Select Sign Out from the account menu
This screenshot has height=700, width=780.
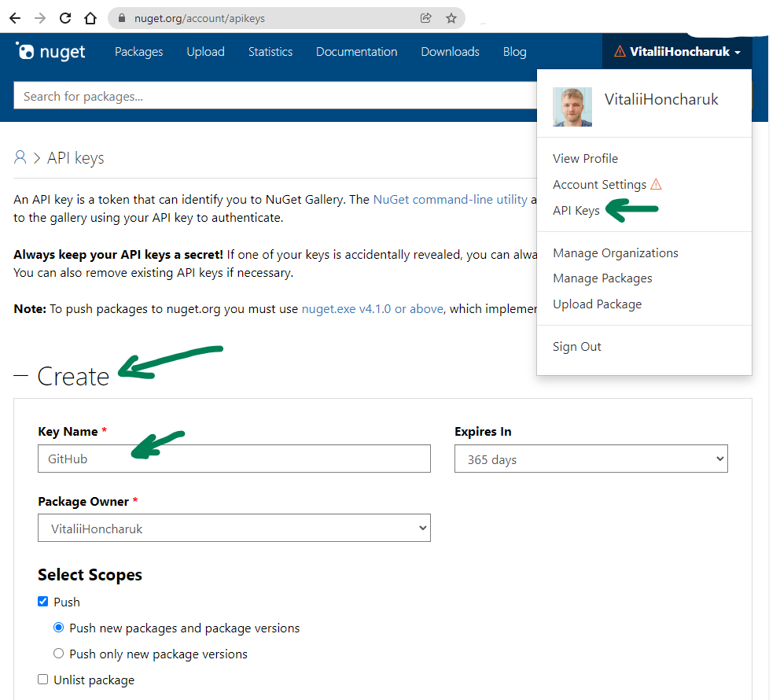coord(576,346)
